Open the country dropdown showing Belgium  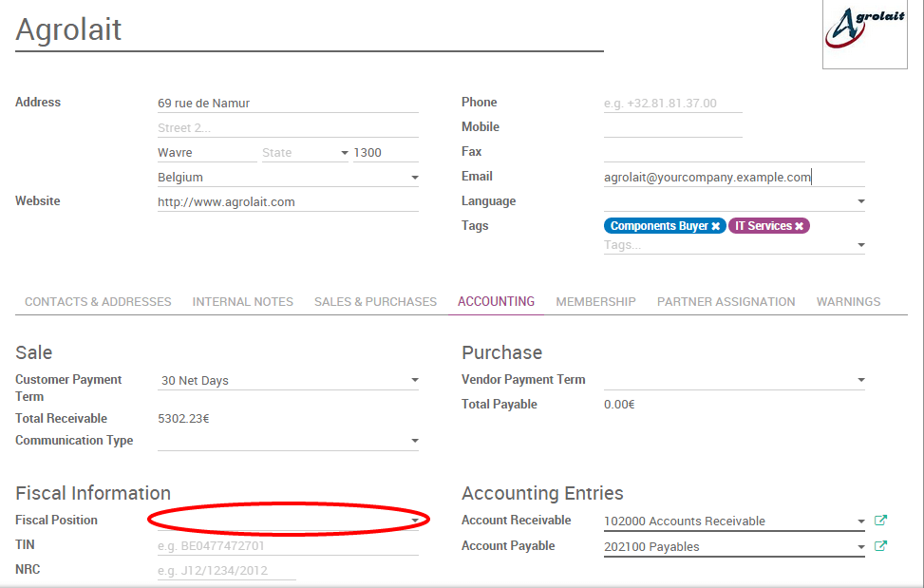point(414,176)
